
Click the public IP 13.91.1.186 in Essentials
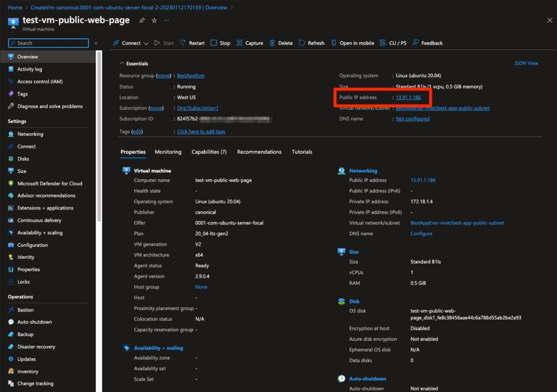408,97
